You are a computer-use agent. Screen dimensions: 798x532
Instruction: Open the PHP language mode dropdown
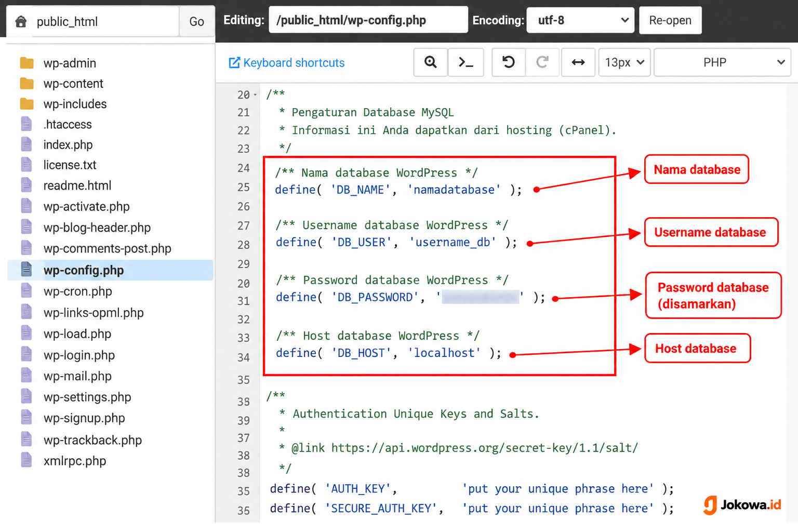[x=722, y=62]
